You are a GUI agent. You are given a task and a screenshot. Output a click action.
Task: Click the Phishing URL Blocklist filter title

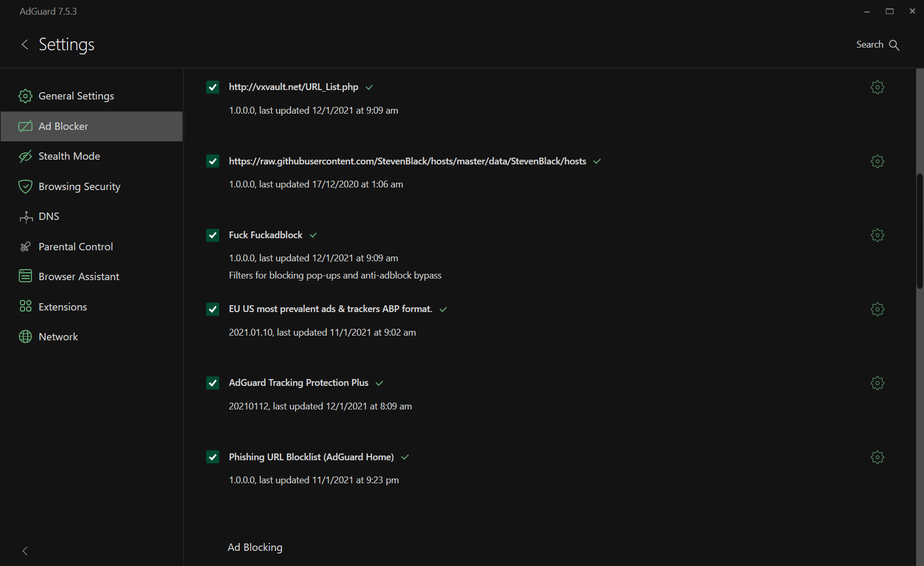pyautogui.click(x=311, y=457)
